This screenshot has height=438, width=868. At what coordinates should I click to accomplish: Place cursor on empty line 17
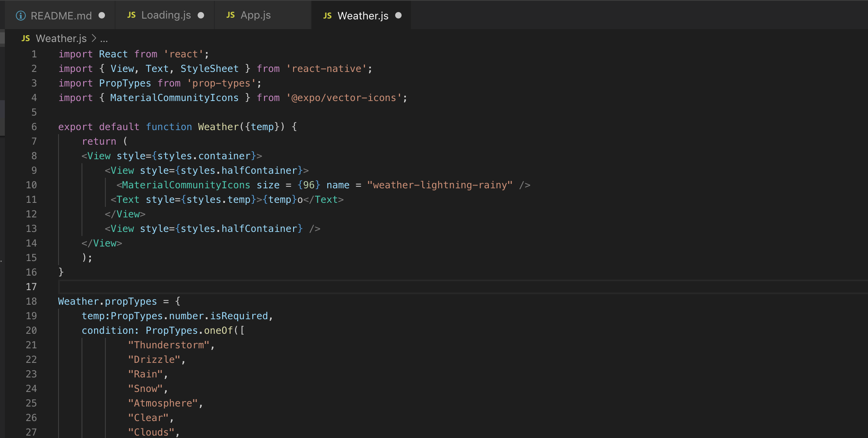242,287
